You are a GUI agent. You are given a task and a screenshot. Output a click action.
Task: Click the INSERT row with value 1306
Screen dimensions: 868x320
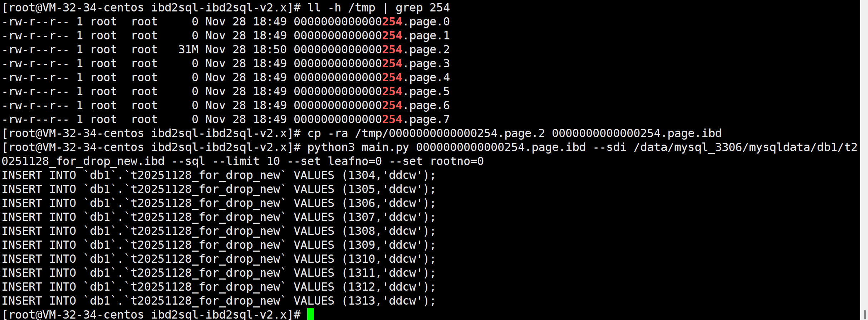coord(219,203)
